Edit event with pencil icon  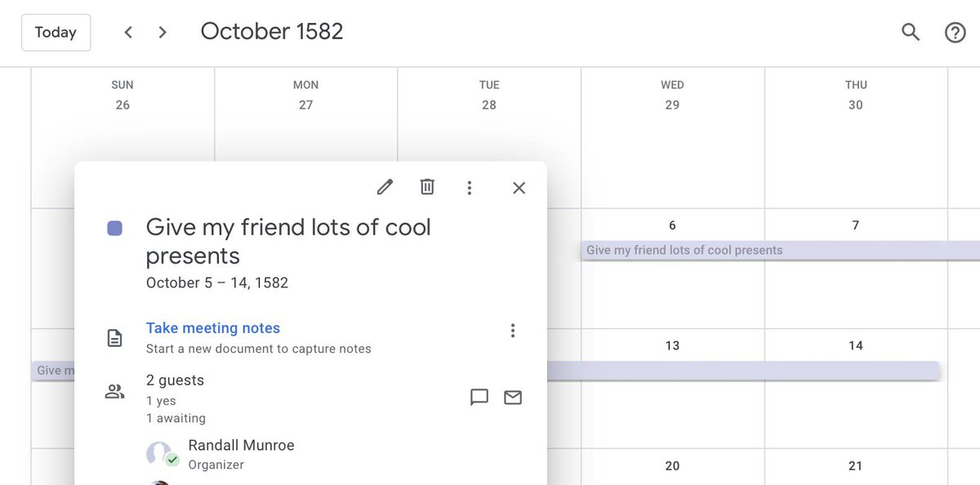click(385, 188)
